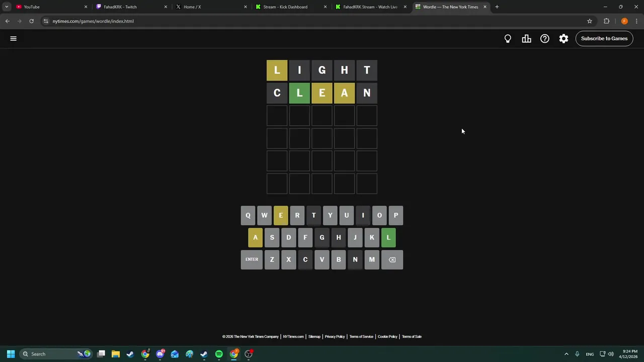This screenshot has width=644, height=362.
Task: Close the YouTube tab
Action: 86,7
